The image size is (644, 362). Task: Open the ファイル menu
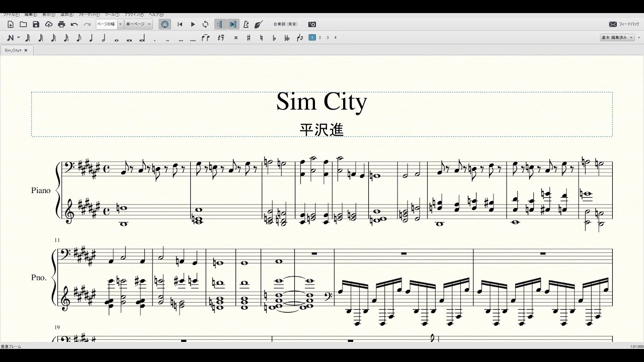point(11,15)
